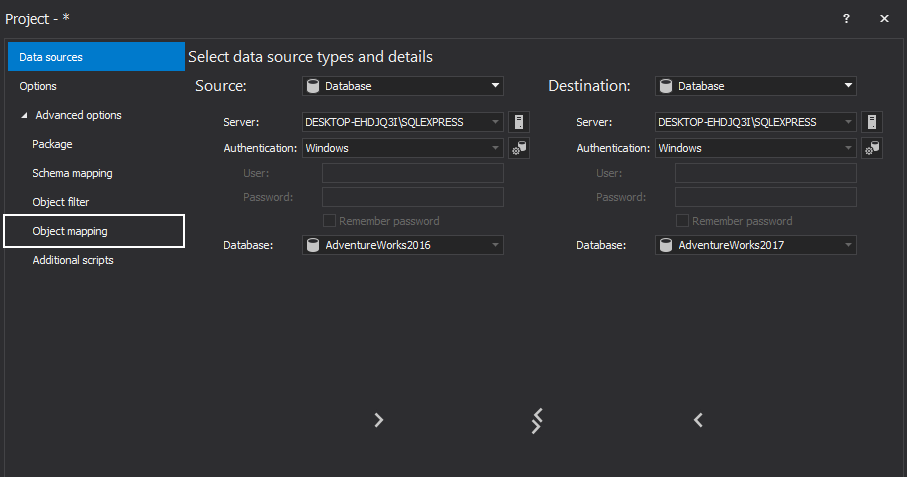
Task: Click the swap source and destination arrows
Action: 537,420
